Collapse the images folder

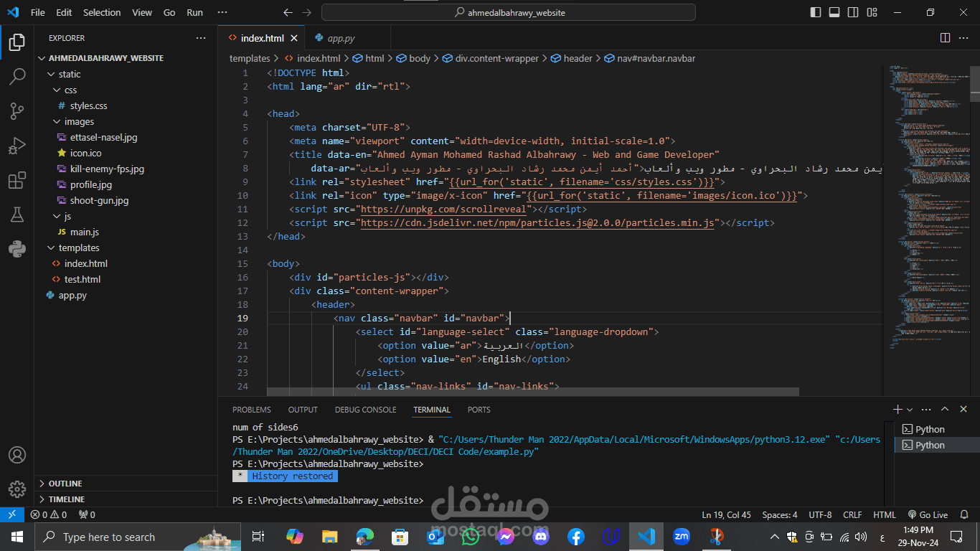click(126, 121)
